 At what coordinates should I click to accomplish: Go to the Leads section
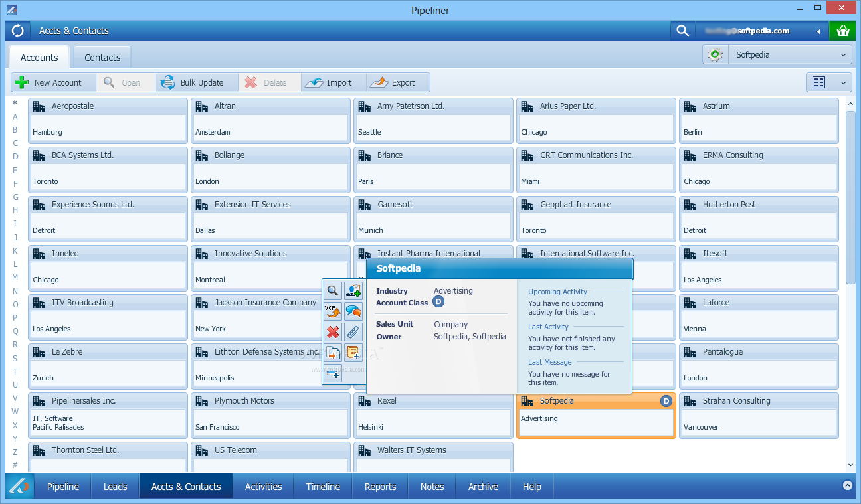[x=115, y=487]
